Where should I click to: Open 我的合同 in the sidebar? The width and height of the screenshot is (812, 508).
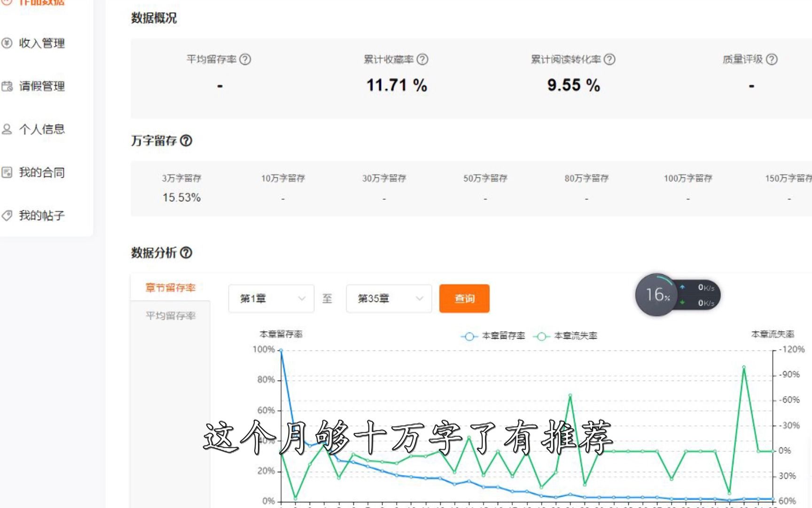click(x=41, y=173)
